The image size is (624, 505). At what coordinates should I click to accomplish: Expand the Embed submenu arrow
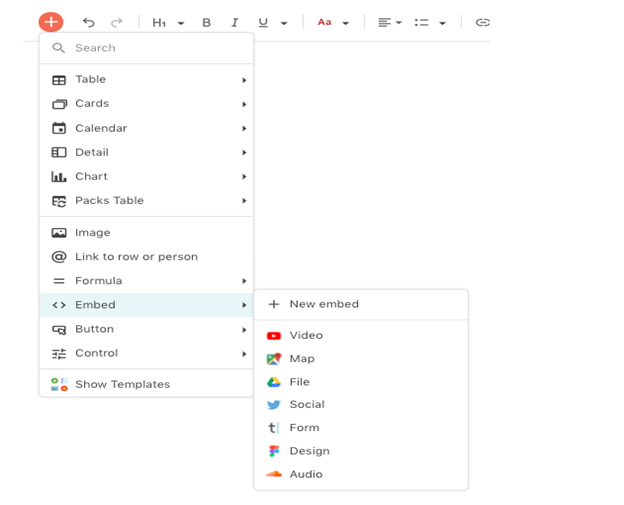[244, 305]
